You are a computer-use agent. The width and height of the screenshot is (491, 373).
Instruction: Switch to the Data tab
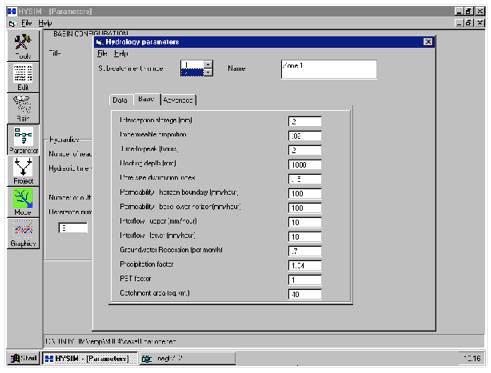120,100
